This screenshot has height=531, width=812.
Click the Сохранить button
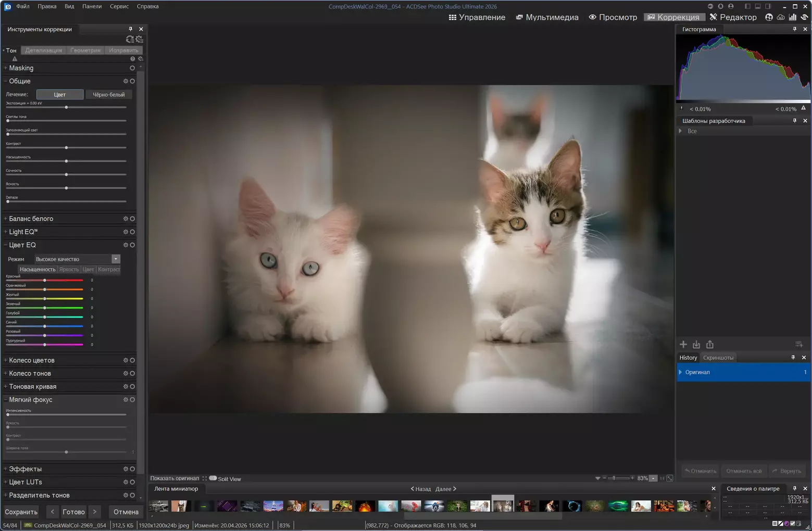[x=21, y=512]
